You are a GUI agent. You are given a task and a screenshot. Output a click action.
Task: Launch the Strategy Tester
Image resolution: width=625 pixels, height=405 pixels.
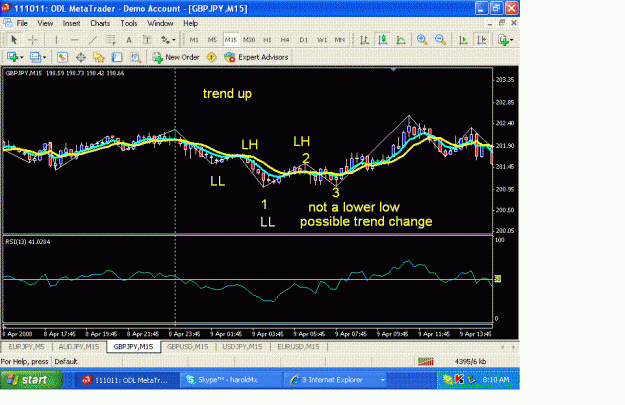point(136,57)
